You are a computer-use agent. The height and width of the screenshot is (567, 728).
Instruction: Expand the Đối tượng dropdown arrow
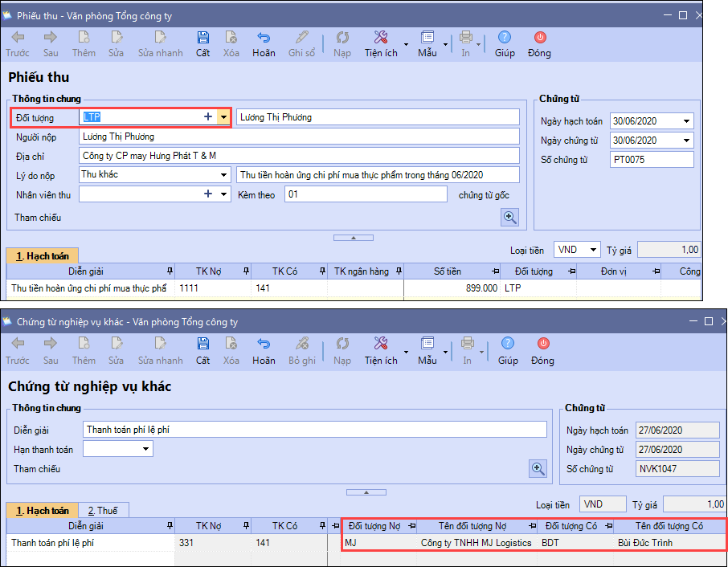(x=223, y=117)
